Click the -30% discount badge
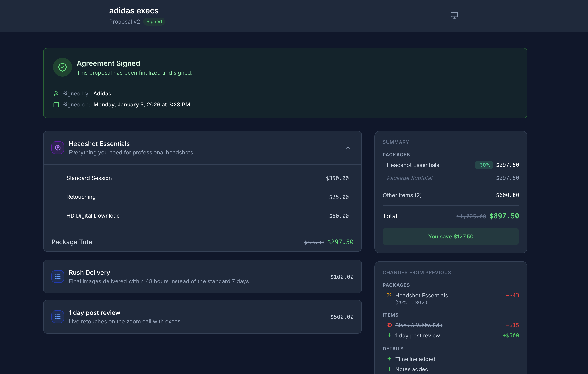This screenshot has height=374, width=588. click(x=484, y=165)
